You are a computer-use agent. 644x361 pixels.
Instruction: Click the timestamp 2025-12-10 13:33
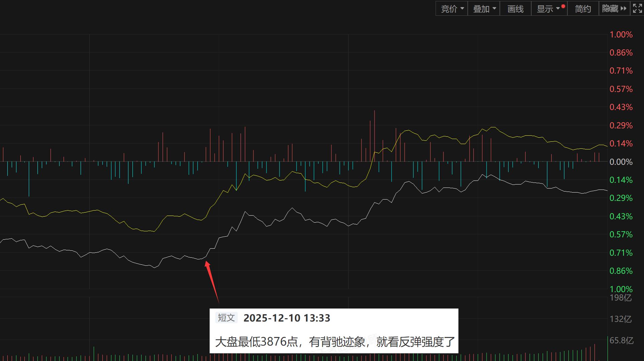(x=287, y=318)
